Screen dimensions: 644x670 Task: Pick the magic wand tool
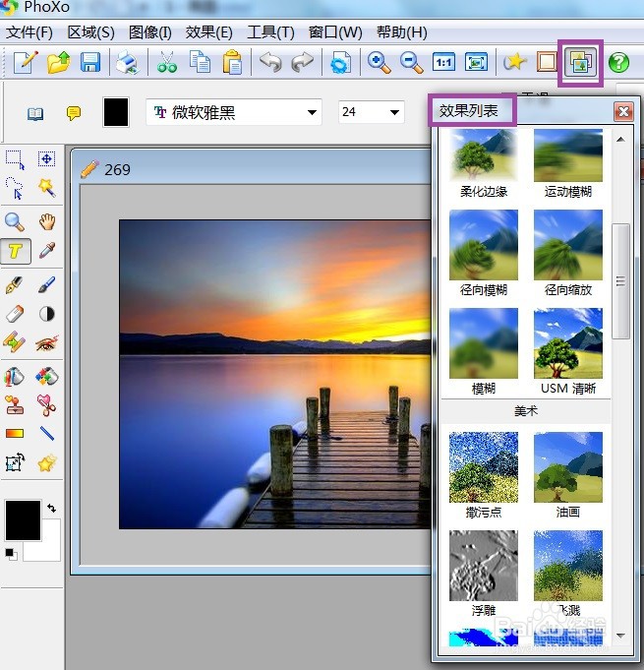[46, 188]
